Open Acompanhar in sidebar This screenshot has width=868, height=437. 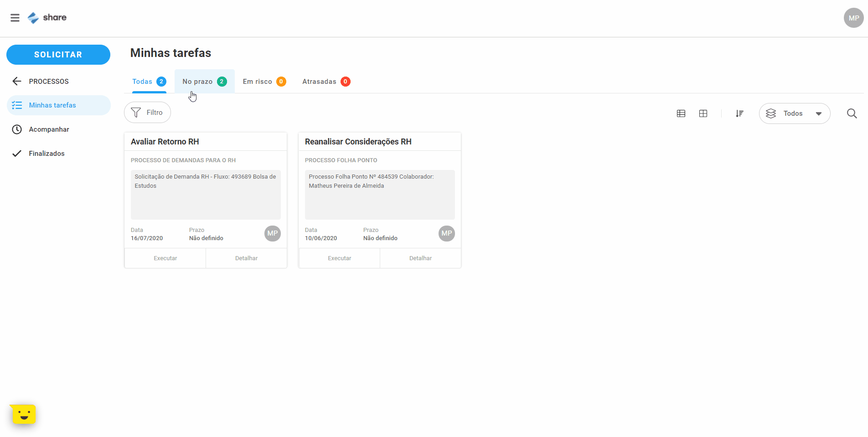click(x=59, y=129)
